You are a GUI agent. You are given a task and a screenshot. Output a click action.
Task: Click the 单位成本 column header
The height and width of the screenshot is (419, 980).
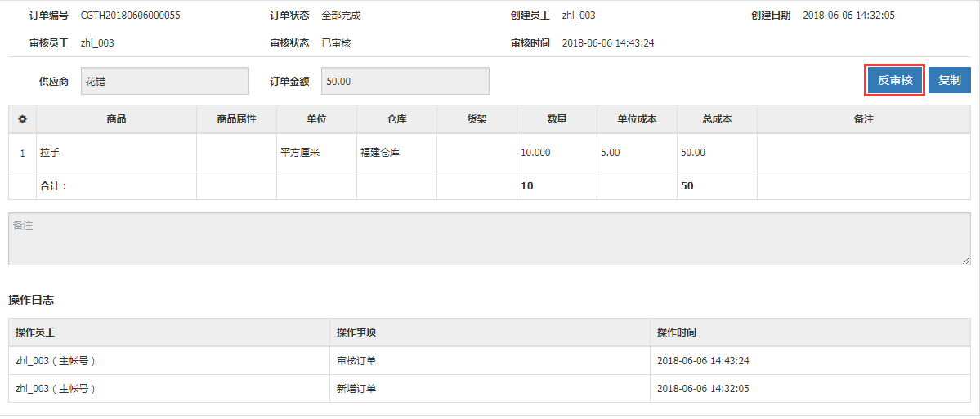point(636,118)
